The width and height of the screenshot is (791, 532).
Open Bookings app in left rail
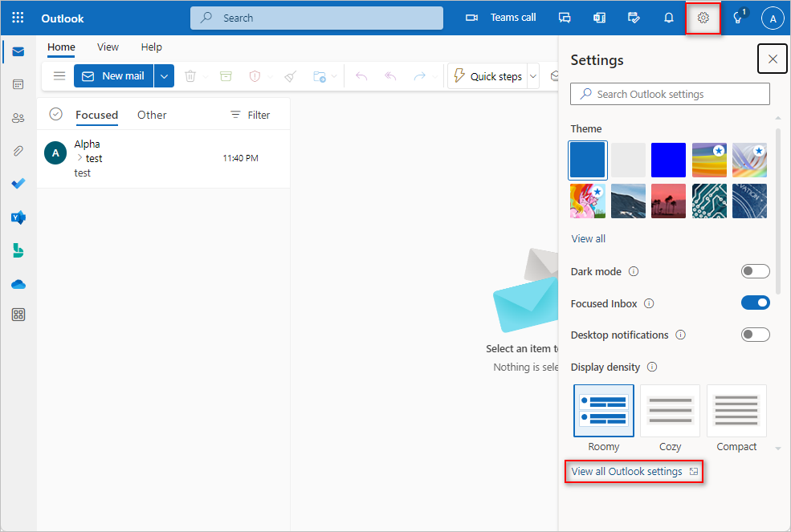coord(18,250)
